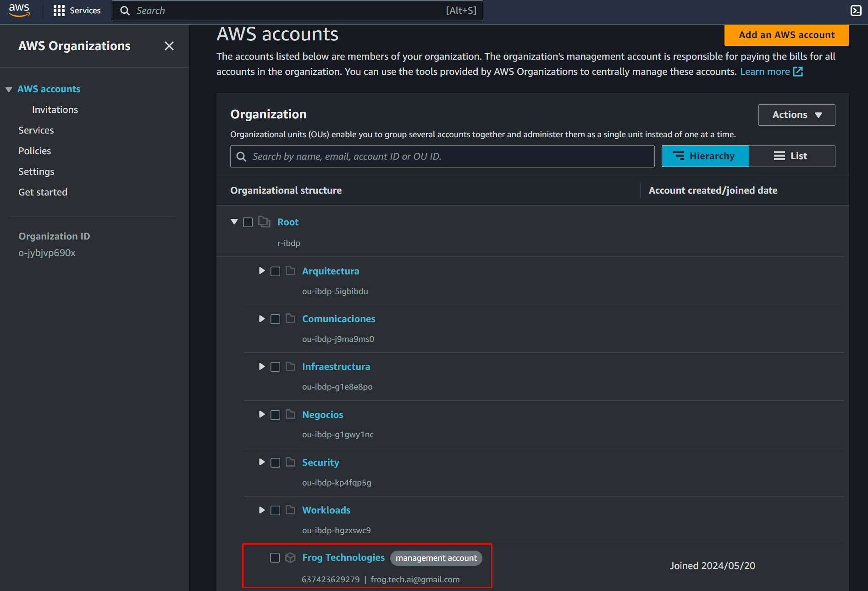Click the Security OU folder icon
The height and width of the screenshot is (591, 868).
point(290,462)
